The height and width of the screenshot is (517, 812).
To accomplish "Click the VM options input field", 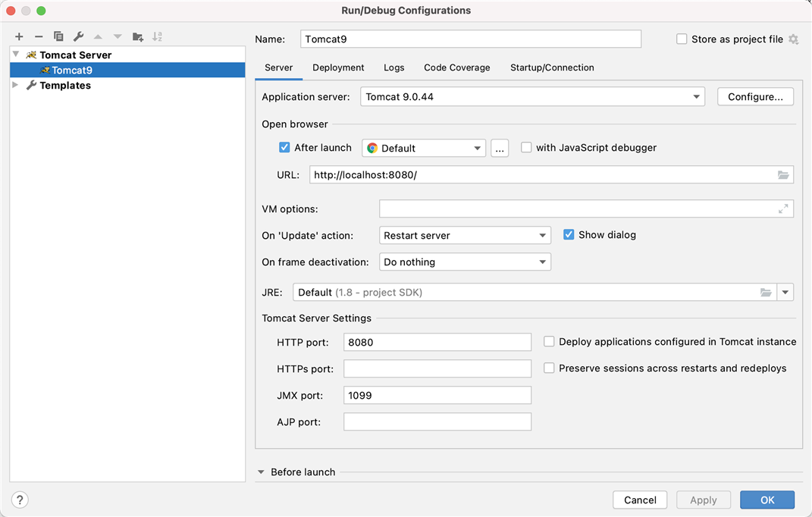I will [x=586, y=208].
